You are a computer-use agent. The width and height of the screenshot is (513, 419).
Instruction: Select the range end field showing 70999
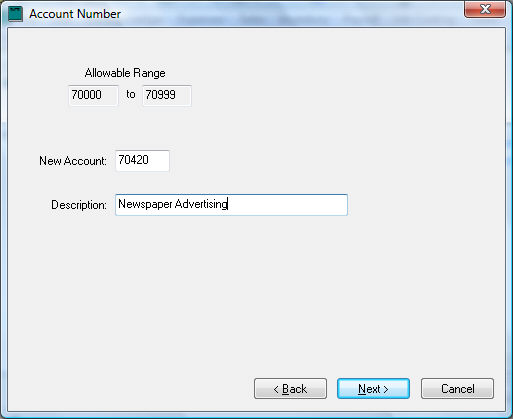[x=167, y=95]
